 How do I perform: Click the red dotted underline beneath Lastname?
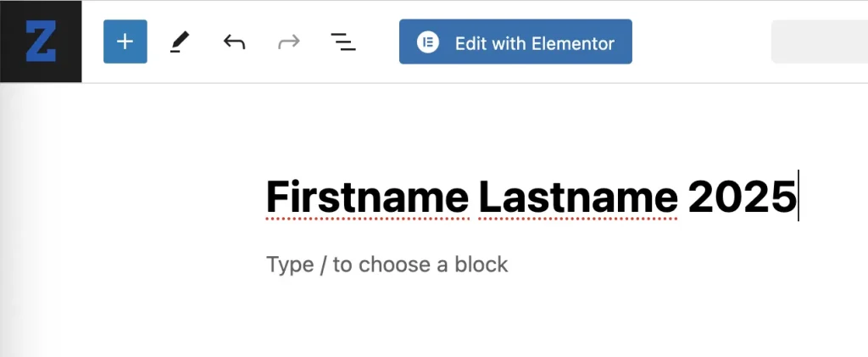tap(578, 219)
